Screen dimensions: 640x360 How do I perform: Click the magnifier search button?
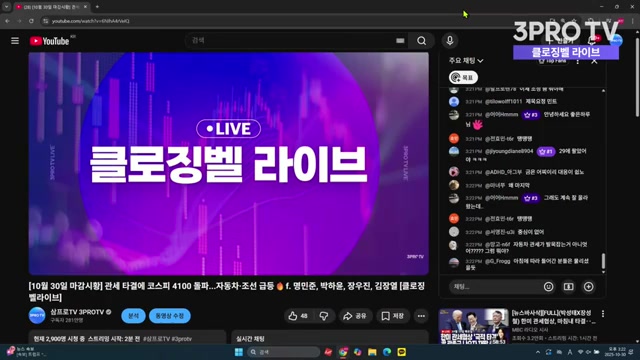coord(422,41)
